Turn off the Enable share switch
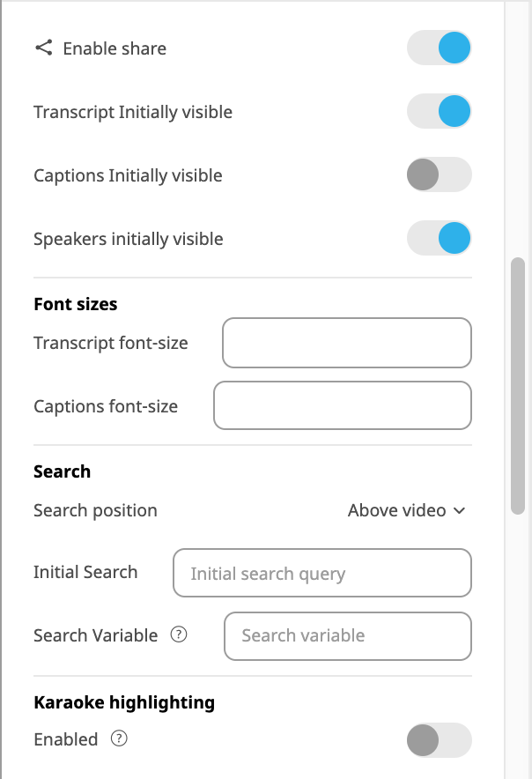Viewport: 532px width, 779px height. [x=440, y=48]
